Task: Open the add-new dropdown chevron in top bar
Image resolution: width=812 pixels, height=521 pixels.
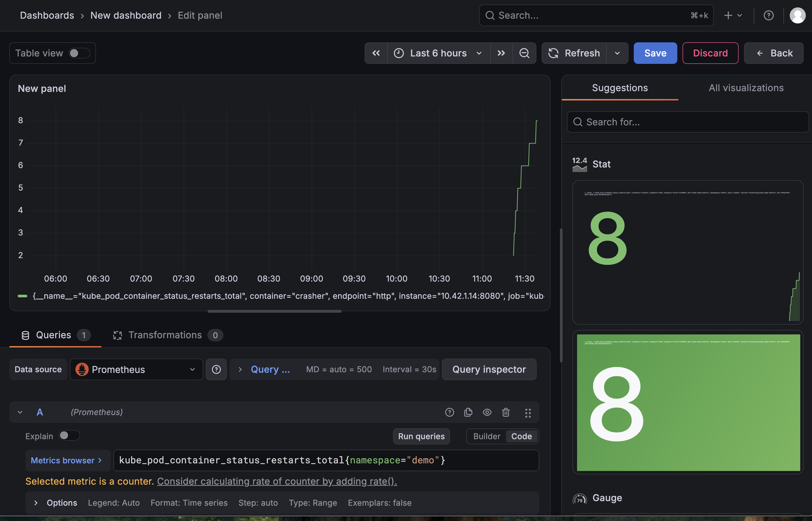Action: pos(740,15)
